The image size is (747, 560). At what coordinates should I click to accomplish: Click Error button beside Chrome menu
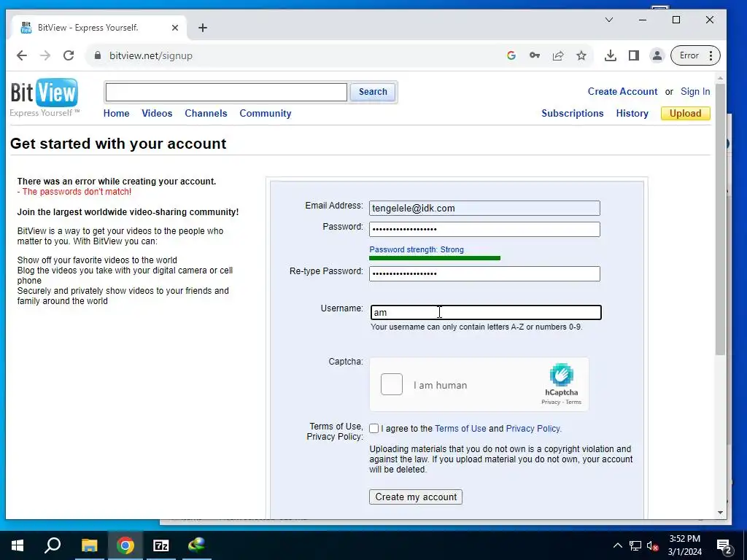pyautogui.click(x=689, y=55)
